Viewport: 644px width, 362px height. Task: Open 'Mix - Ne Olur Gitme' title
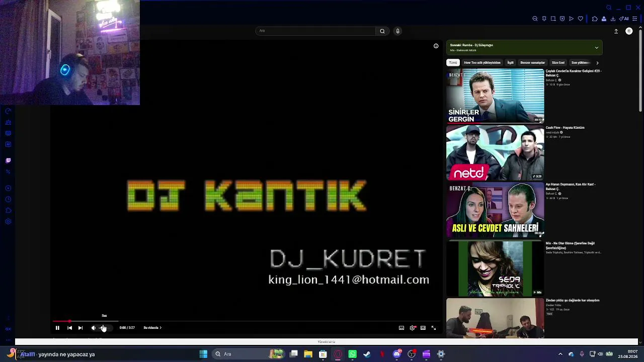[x=570, y=246]
